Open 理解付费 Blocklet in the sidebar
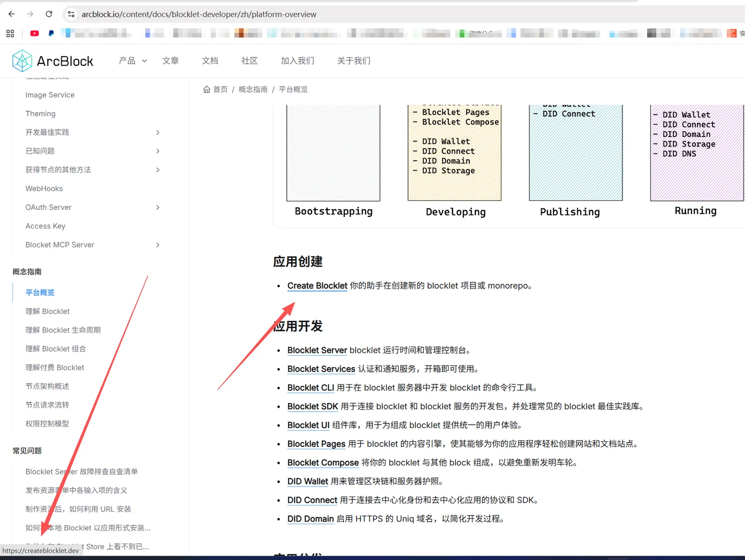 pyautogui.click(x=55, y=368)
